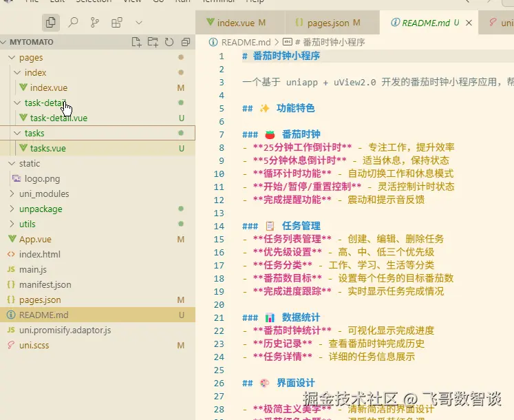Click the text 25分钟工作倒计时
The height and width of the screenshot is (420, 514).
302,147
